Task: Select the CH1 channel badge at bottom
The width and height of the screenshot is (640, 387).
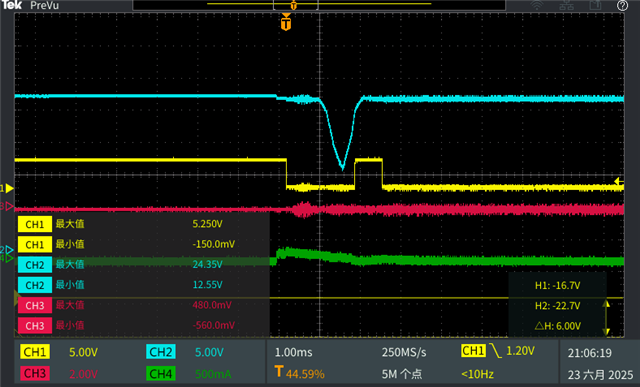Action: [x=35, y=352]
